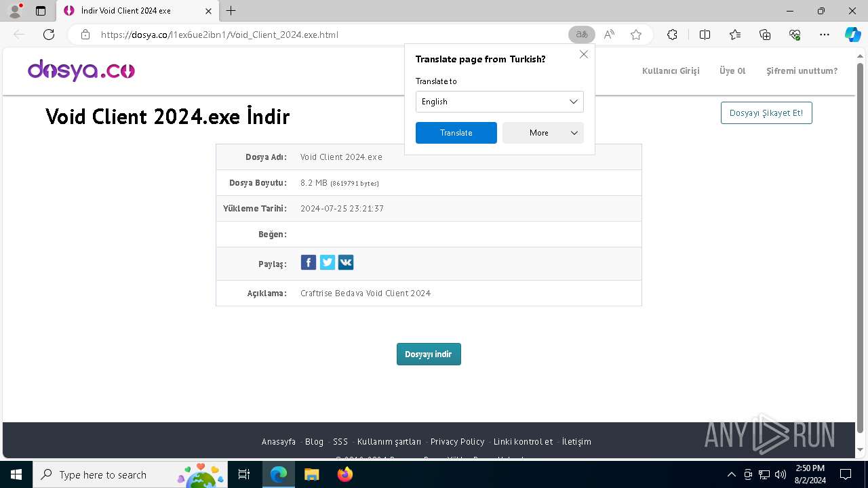The image size is (868, 488).
Task: Show hidden system tray icons
Action: pos(731,474)
